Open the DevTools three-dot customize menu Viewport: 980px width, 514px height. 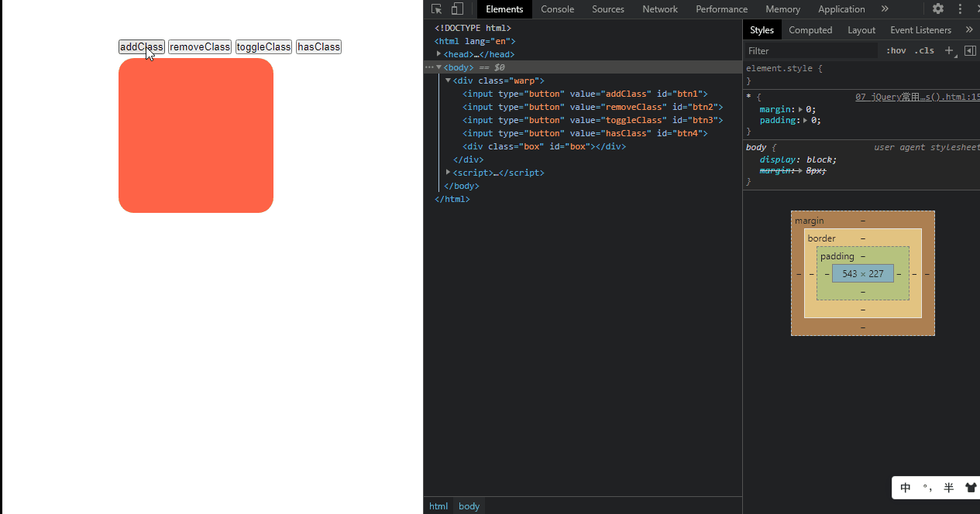tap(961, 9)
